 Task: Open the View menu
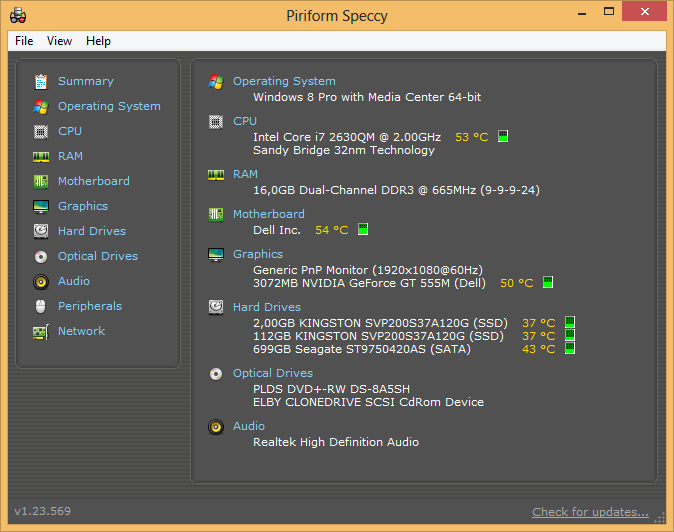[59, 41]
